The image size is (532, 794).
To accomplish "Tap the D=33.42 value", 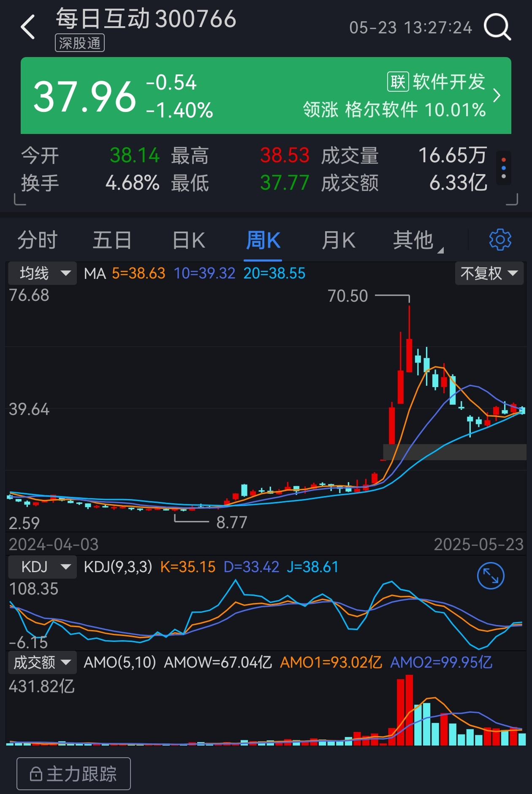I will coord(251,567).
